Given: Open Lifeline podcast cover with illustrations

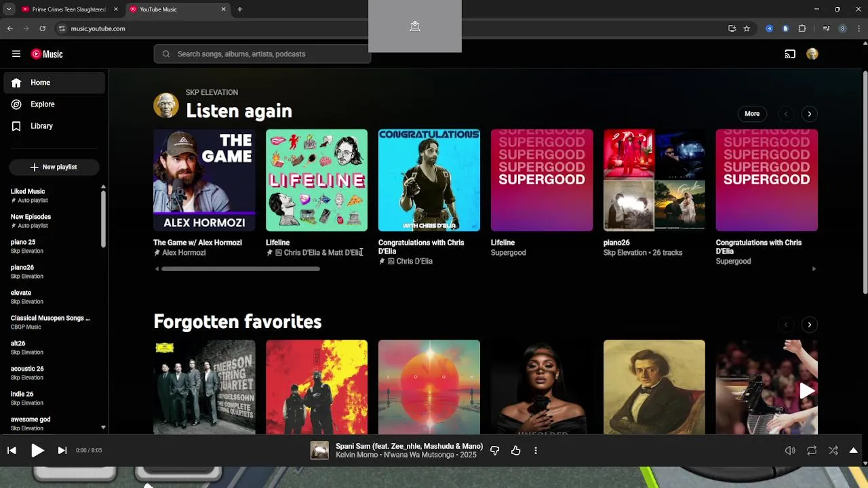Looking at the screenshot, I should 317,180.
